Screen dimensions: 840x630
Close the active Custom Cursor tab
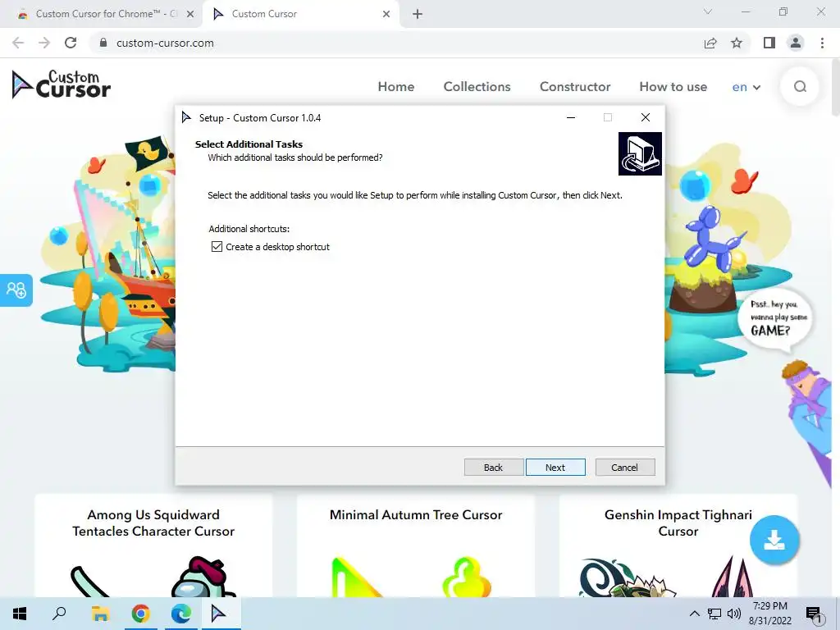(x=386, y=14)
